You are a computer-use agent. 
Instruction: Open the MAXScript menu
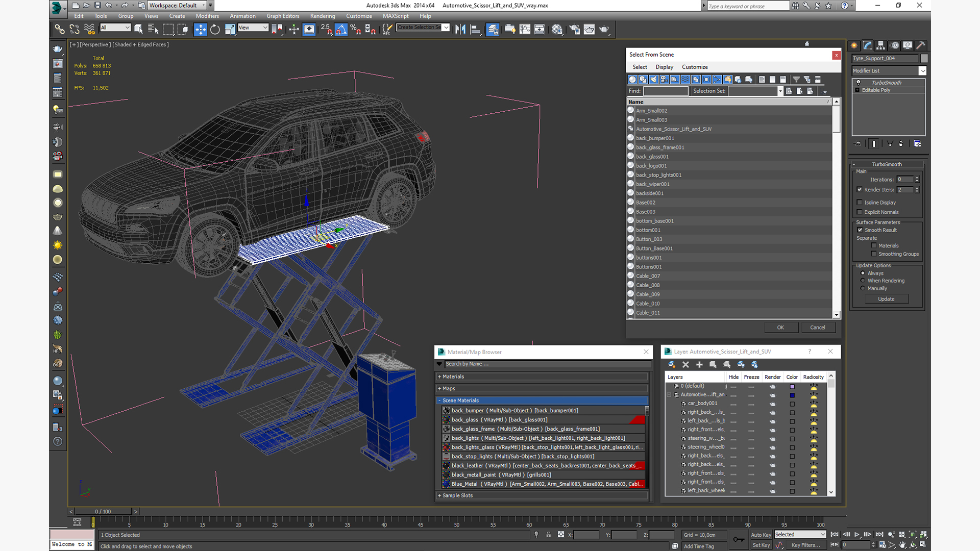click(x=396, y=16)
